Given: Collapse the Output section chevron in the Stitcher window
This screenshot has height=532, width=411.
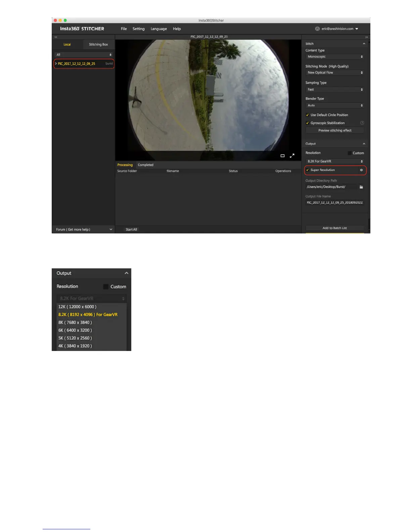Looking at the screenshot, I should 364,144.
